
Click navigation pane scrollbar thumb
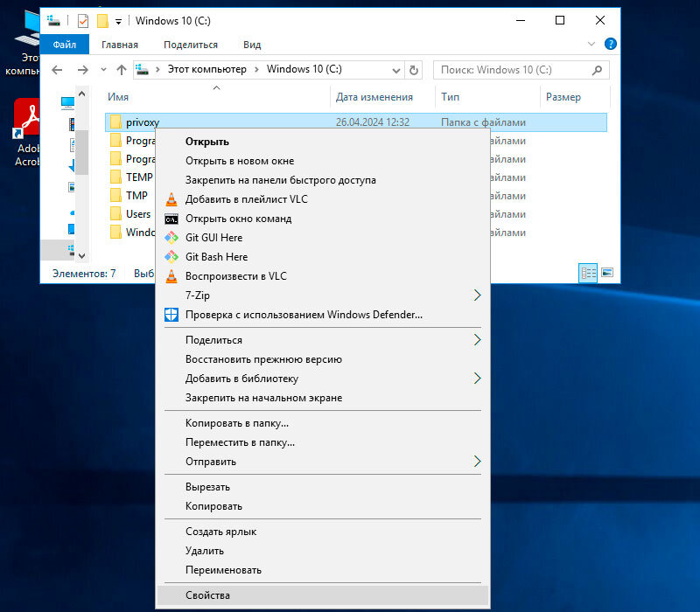(x=81, y=152)
